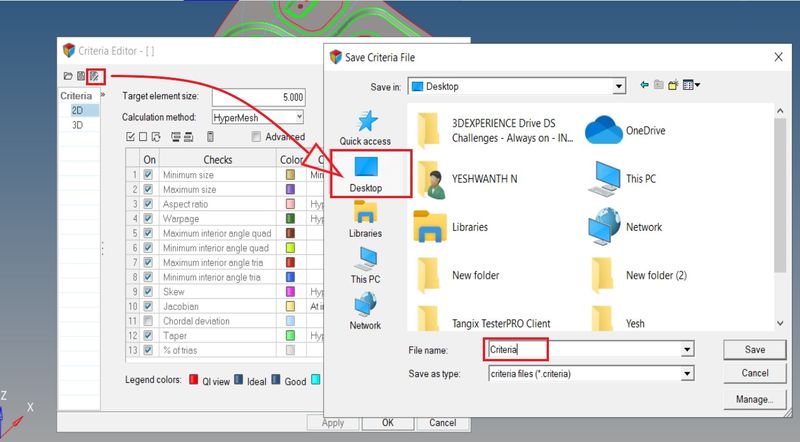800x442 pixels.
Task: Open the view menu dropdown arrow
Action: [697, 85]
